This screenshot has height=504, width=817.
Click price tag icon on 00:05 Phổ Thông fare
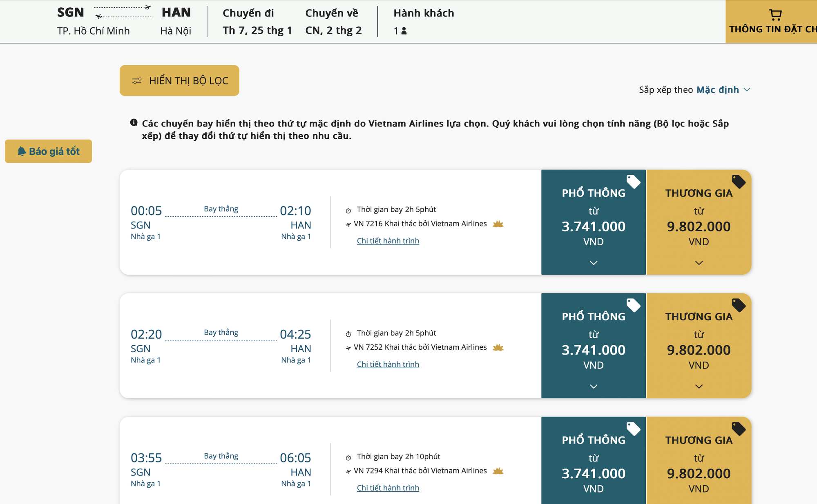tap(634, 182)
